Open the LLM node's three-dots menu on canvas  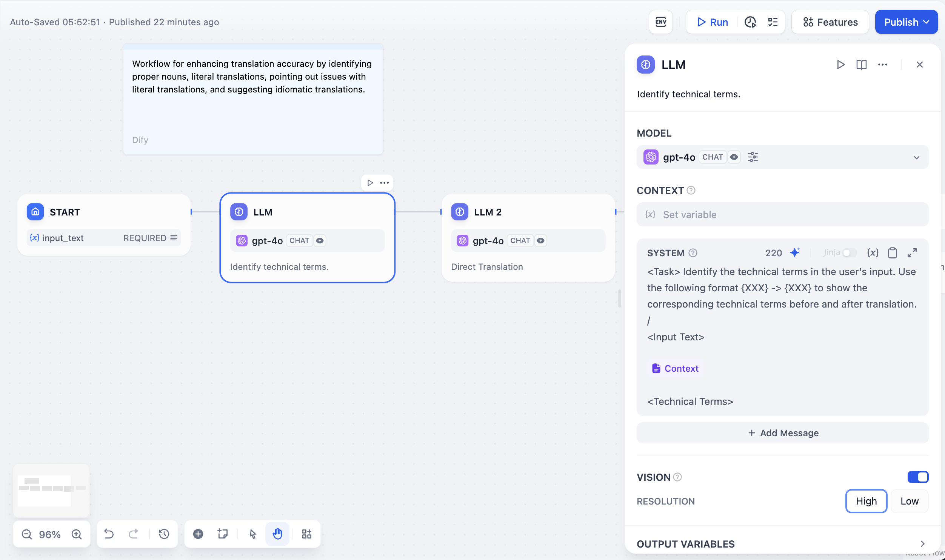[x=384, y=183]
